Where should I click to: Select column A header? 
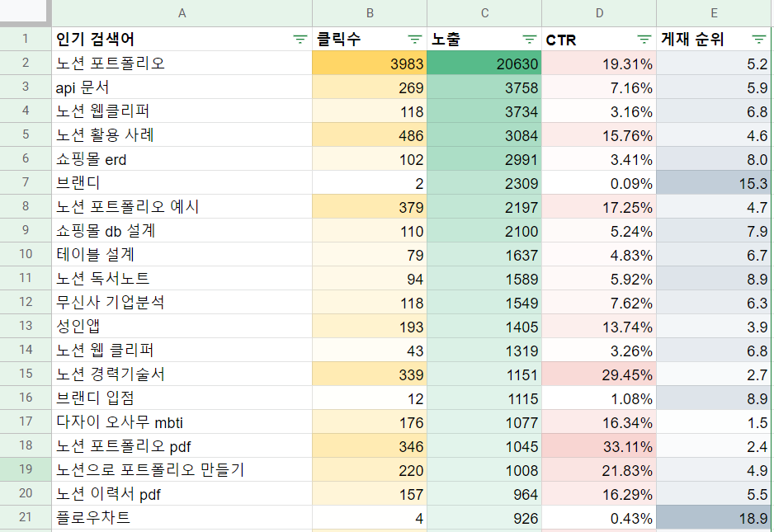coord(182,13)
